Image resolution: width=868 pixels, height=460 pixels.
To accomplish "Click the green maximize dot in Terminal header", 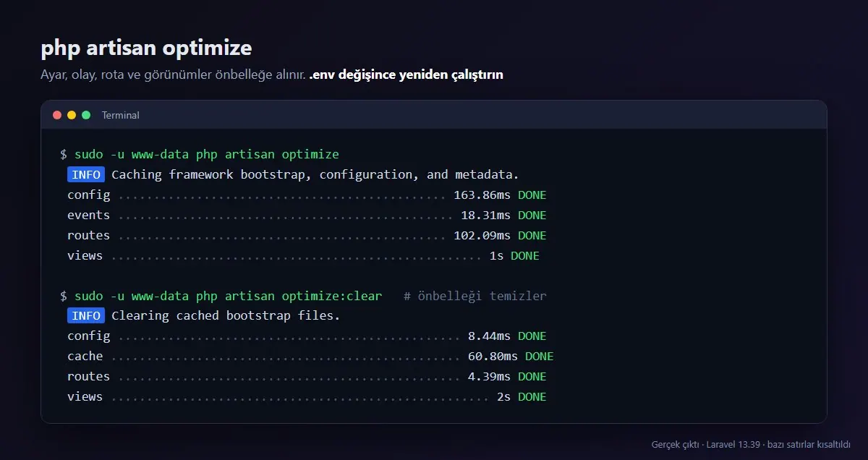I will click(x=86, y=115).
